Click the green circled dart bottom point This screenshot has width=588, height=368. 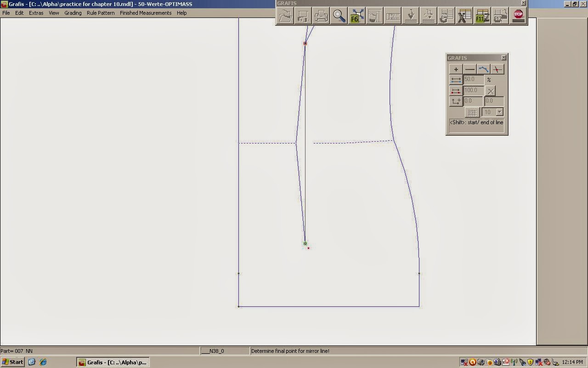point(305,244)
